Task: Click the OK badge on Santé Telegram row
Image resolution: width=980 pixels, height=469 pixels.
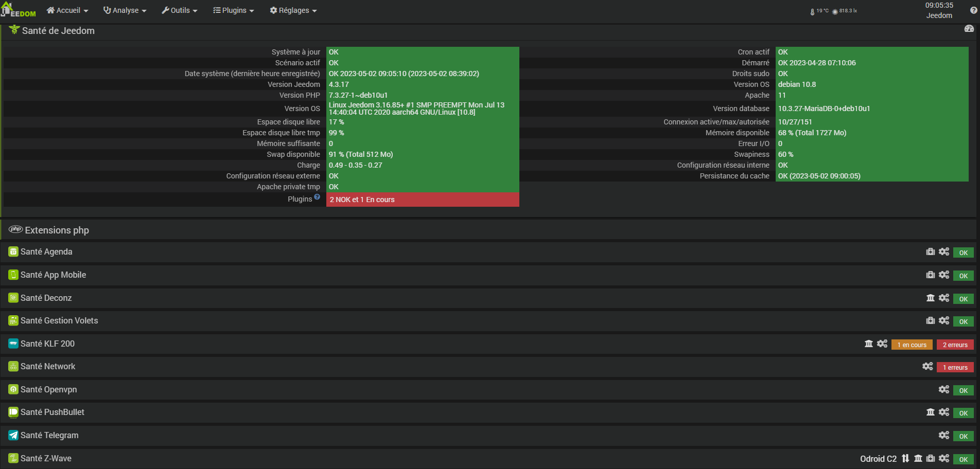Action: pos(964,436)
